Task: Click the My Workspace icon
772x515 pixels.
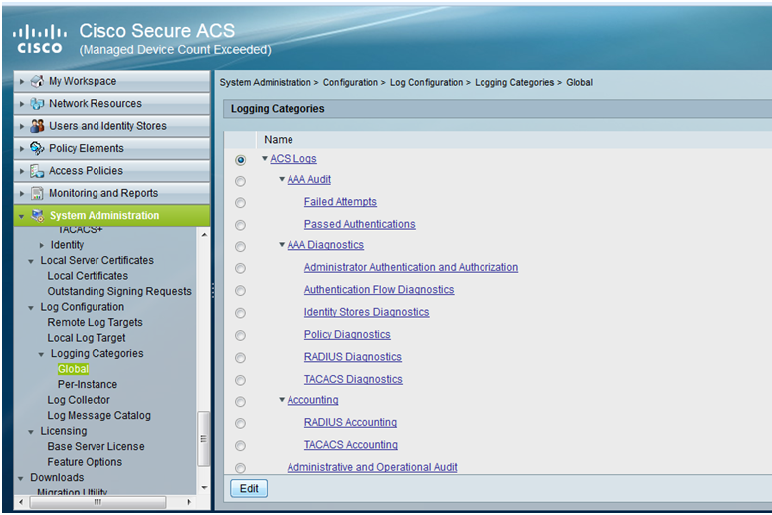Action: point(37,81)
